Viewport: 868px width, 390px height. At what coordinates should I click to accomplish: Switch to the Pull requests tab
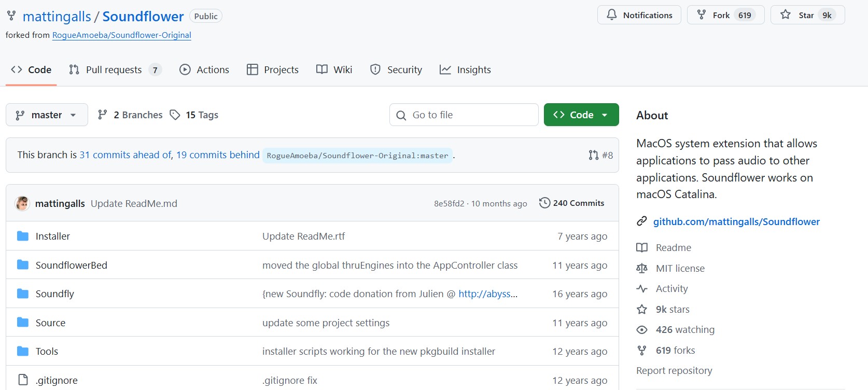115,70
